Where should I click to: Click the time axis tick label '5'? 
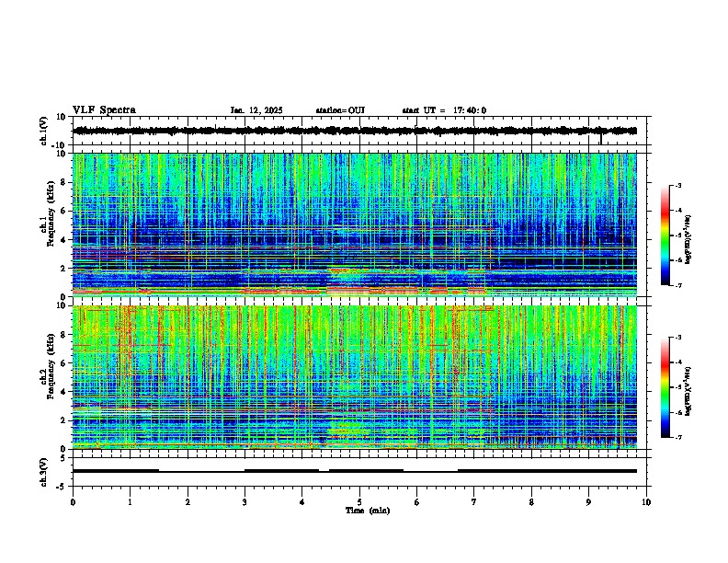(359, 502)
